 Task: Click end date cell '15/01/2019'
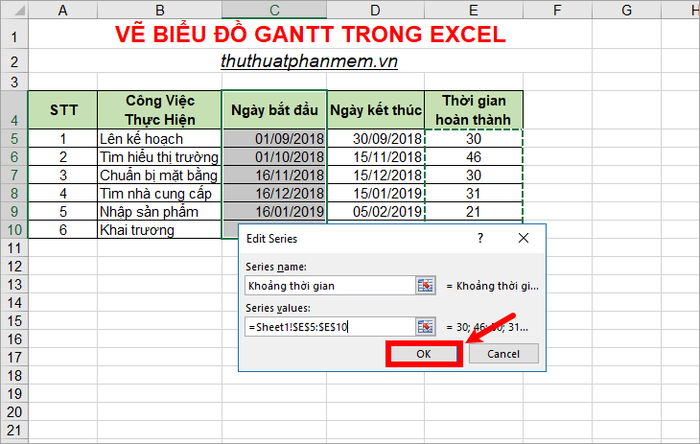(x=375, y=193)
